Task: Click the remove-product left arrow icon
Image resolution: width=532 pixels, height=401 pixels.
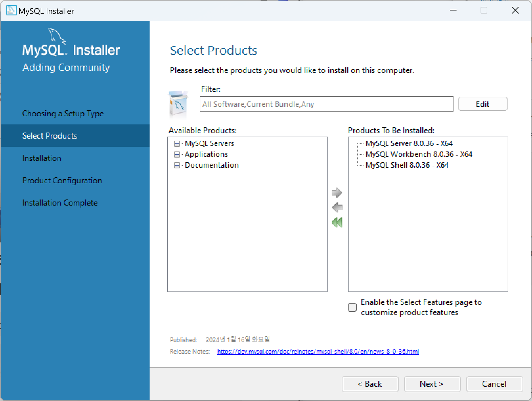Action: (337, 207)
